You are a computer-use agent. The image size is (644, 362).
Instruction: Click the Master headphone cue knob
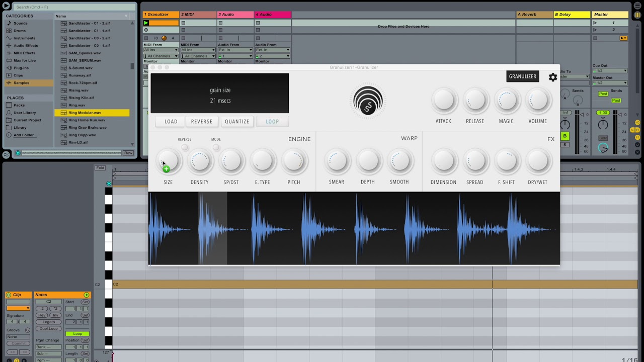[603, 148]
